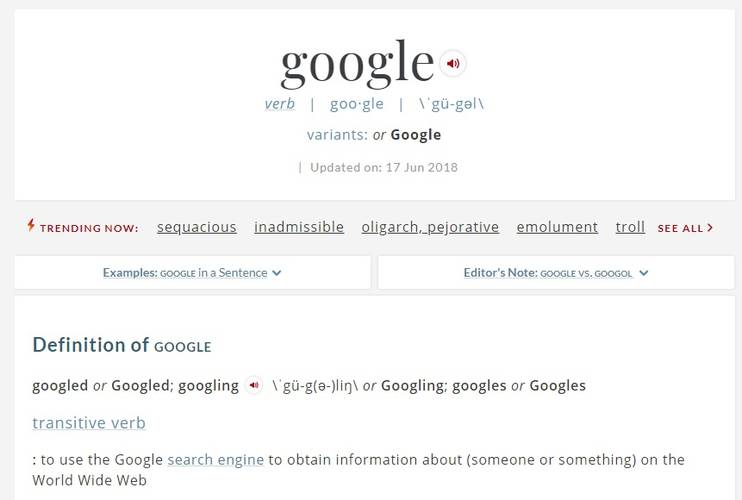Click the trending lightning bolt icon
Screen dimensions: 742x500
click(x=31, y=226)
